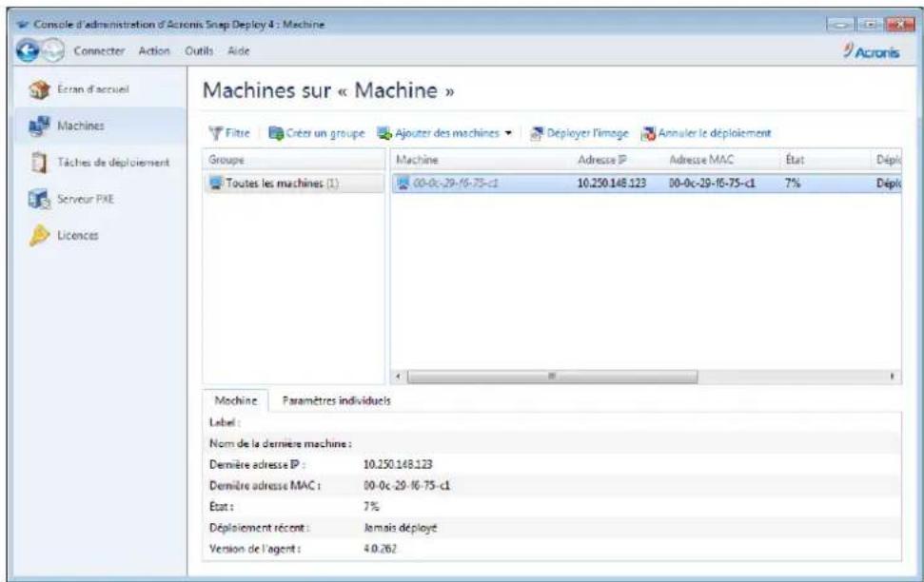Click Dernière adresse IP value 10.250.148.123
924x582 pixels.
[398, 465]
